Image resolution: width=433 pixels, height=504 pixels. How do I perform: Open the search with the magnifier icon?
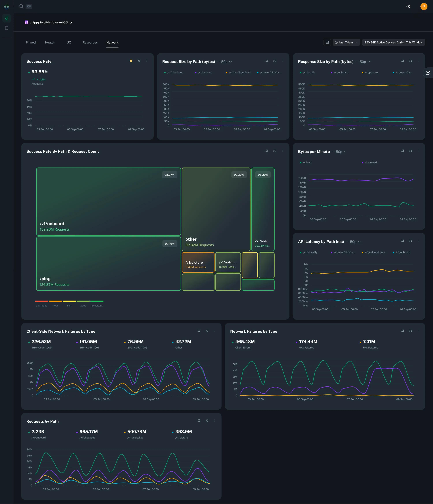pos(21,7)
